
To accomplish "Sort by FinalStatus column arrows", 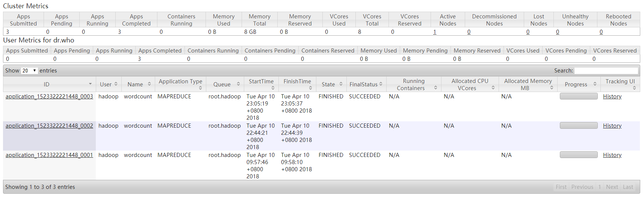I will point(381,84).
